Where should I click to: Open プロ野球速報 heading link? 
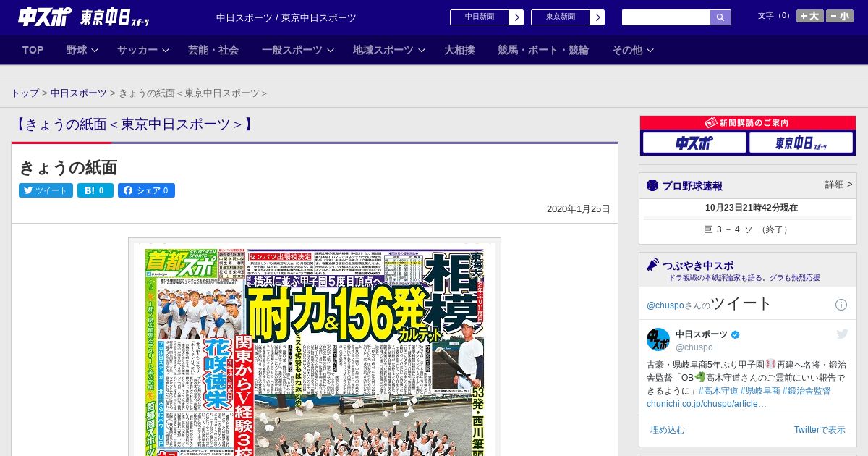pyautogui.click(x=692, y=186)
